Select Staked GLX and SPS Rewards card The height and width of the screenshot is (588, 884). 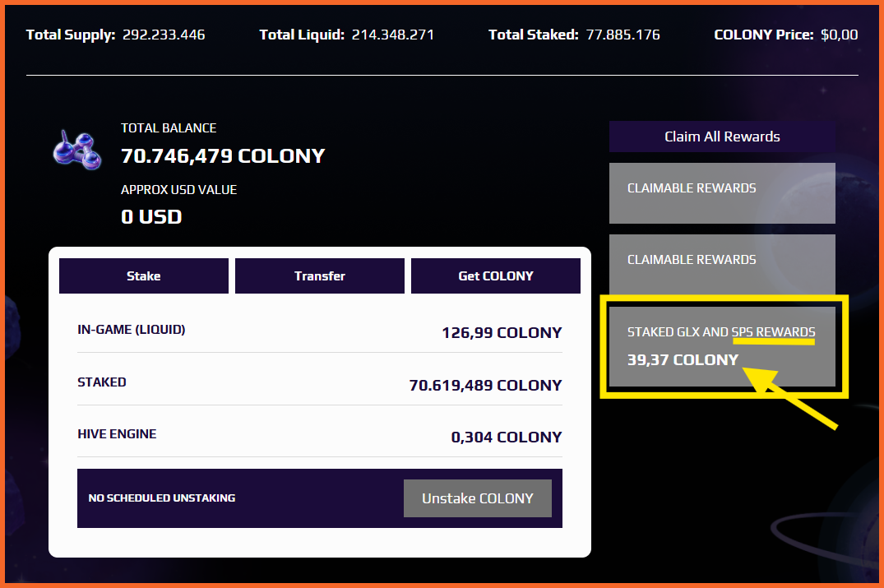pyautogui.click(x=722, y=346)
